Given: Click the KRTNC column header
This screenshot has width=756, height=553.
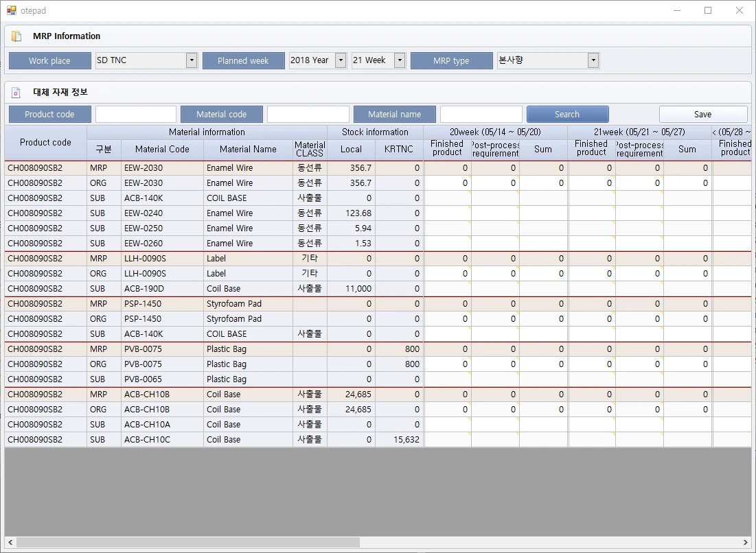Looking at the screenshot, I should pos(399,150).
